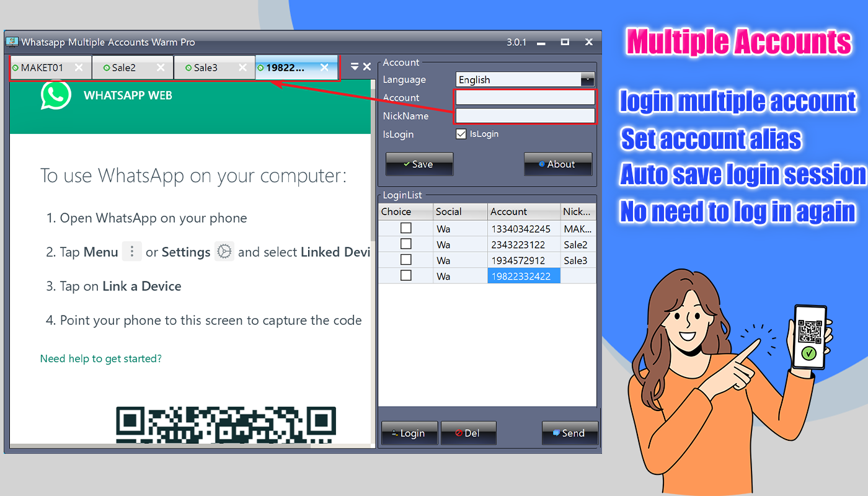Check the box for account 13340342245
The height and width of the screenshot is (496, 868).
coord(406,228)
